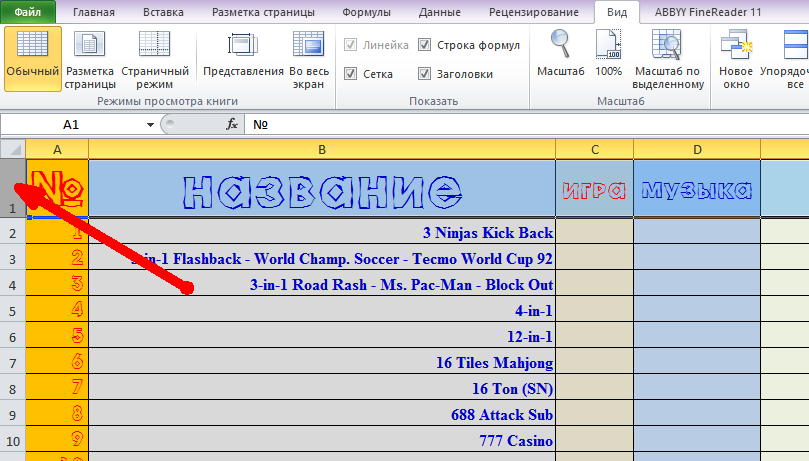809x461 pixels.
Task: Toggle the Заголовки headings checkbox
Action: pos(424,74)
